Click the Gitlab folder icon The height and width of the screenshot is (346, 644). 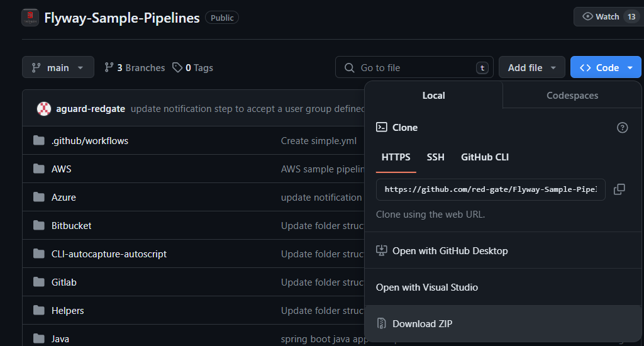[x=38, y=282]
